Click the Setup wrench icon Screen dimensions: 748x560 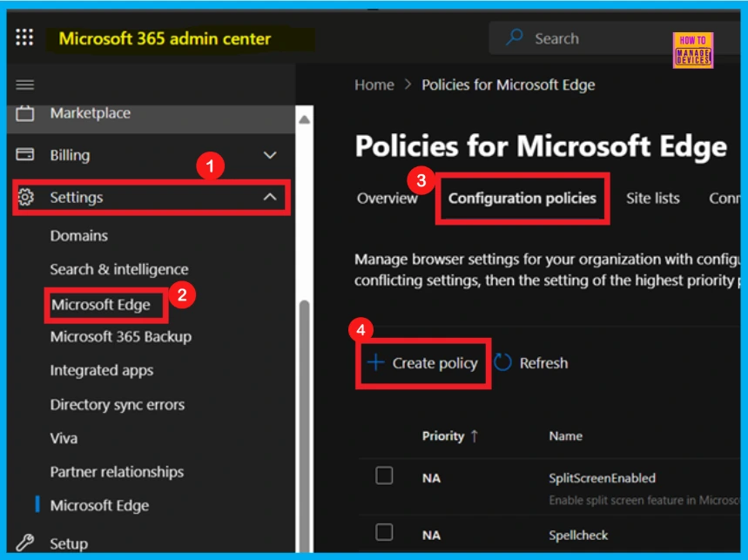pyautogui.click(x=24, y=543)
